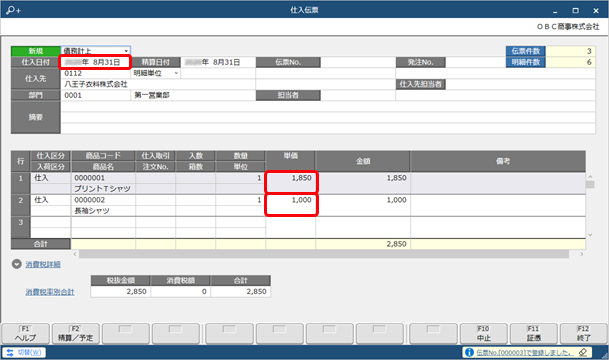Click the 備考 cell of row 1

tap(498, 183)
